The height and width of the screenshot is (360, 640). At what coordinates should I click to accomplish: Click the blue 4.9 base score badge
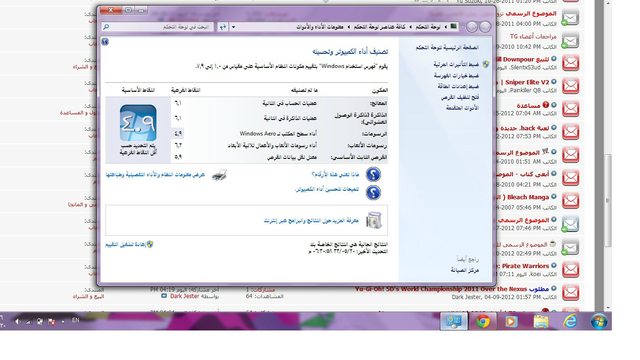(x=138, y=123)
